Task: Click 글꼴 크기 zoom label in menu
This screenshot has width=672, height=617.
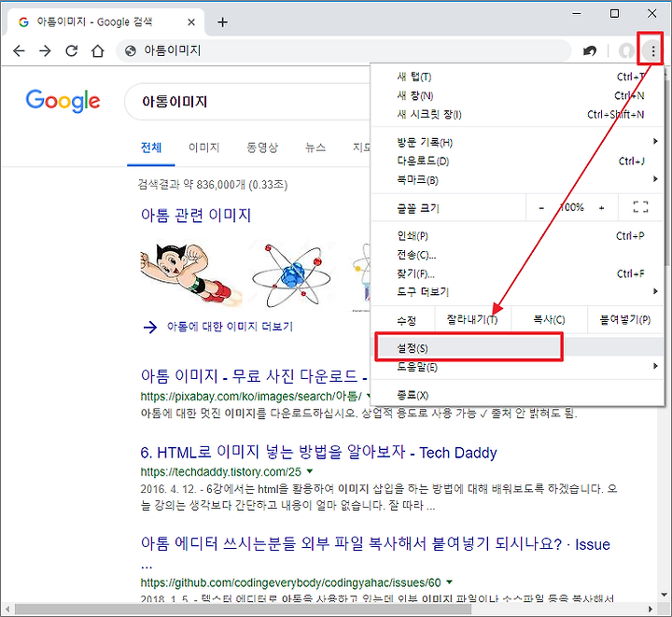Action: pos(418,209)
